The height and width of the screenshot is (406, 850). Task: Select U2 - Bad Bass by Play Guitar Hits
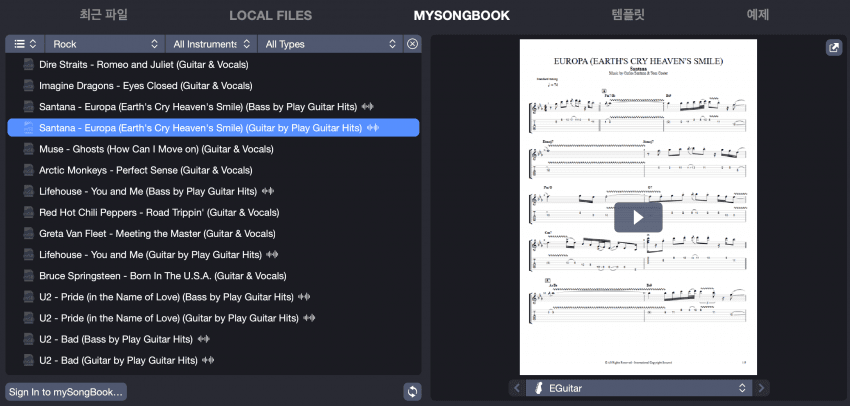[x=213, y=339]
